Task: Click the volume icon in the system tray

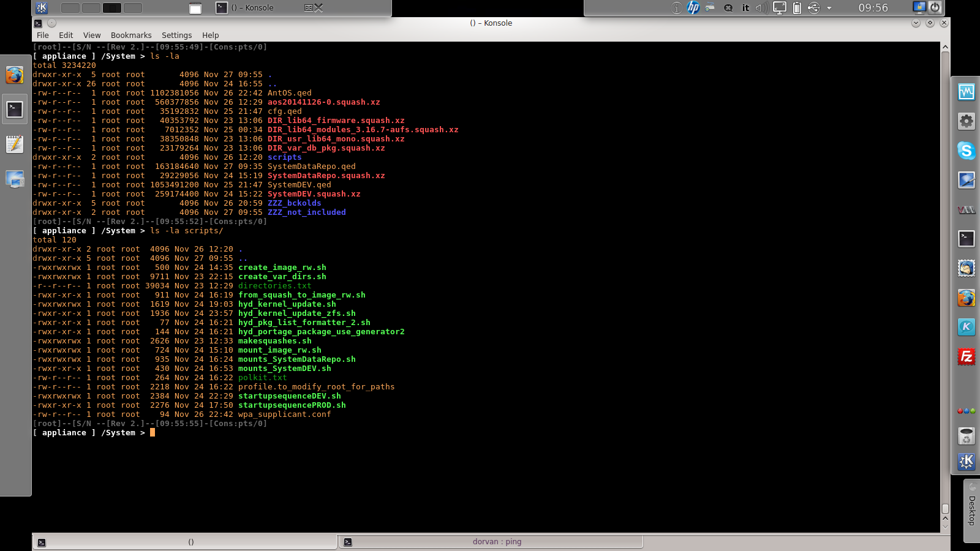Action: click(761, 9)
